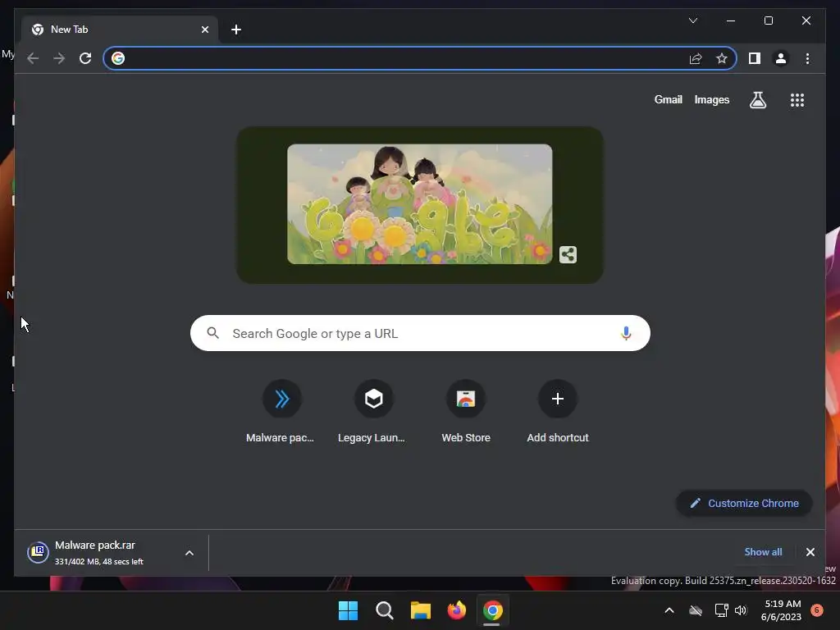Click the OneDrive cloud tray icon
840x630 pixels.
pyautogui.click(x=696, y=610)
